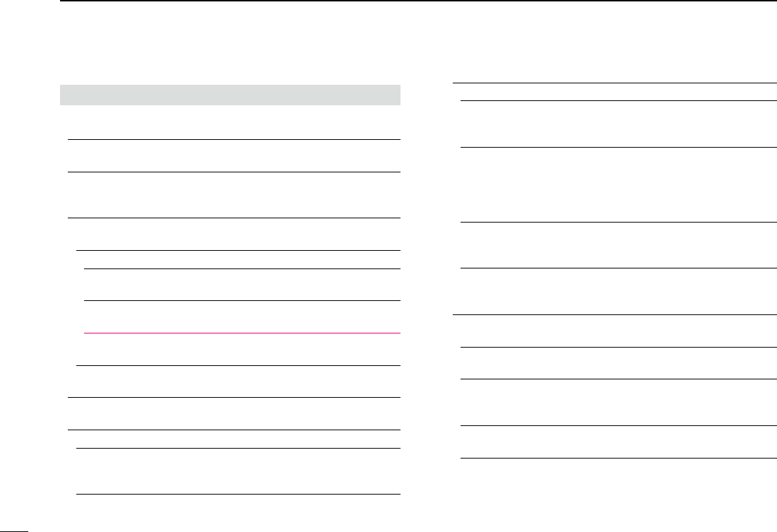Click the last horizontal line in the right column
The image size is (777, 532).
(614, 459)
